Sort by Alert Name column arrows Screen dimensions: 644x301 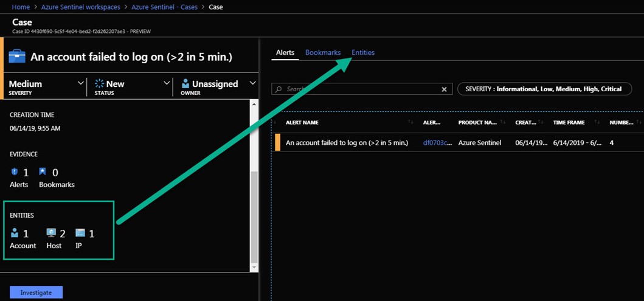[x=411, y=123]
